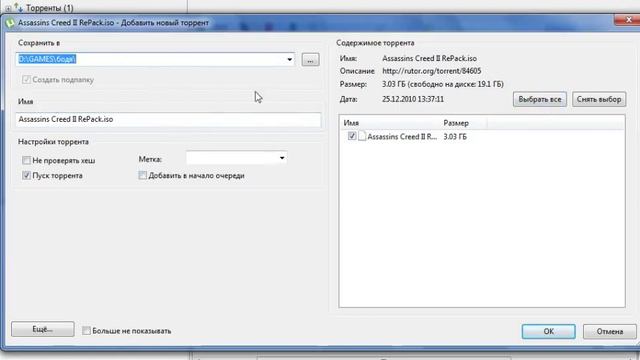The width and height of the screenshot is (640, 360).
Task: Click the save path field D:\GAMES
Action: (155, 59)
